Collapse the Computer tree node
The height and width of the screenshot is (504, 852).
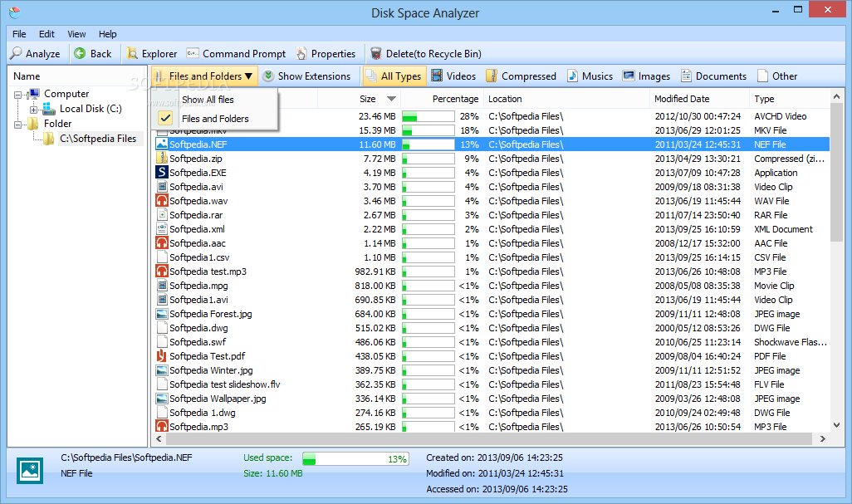(17, 95)
